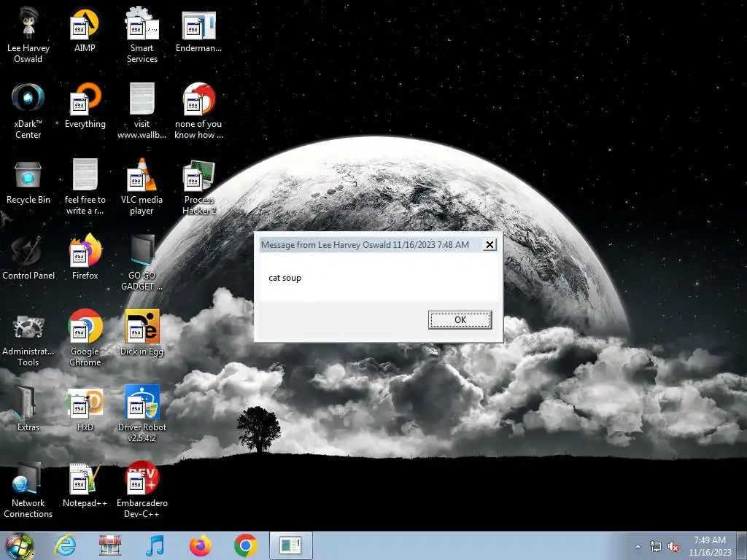Click the 'cat soup' message text
747x560 pixels.
coord(285,278)
